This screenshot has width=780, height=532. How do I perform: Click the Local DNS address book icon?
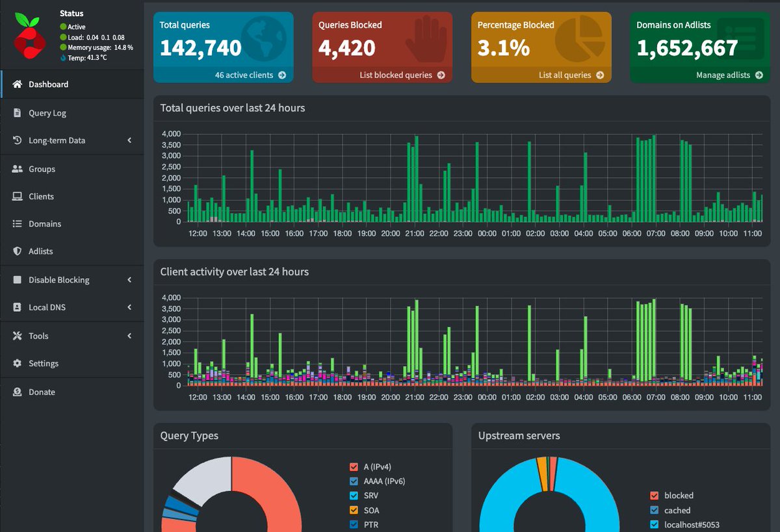coord(18,307)
